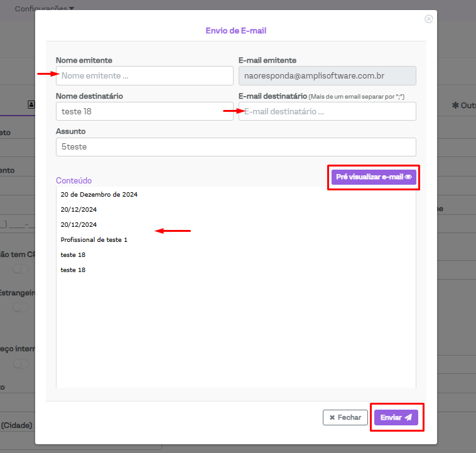
Task: Select the Assunto subject field
Action: (x=235, y=147)
